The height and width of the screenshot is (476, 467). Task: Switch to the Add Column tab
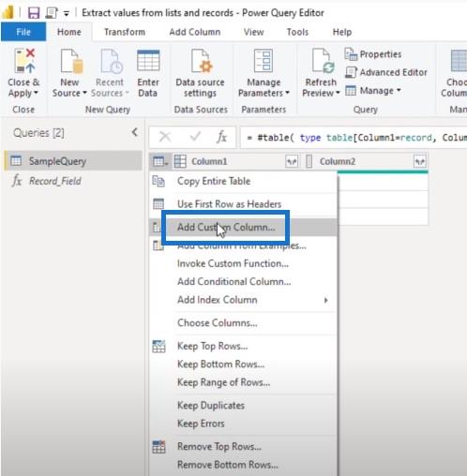click(x=195, y=32)
